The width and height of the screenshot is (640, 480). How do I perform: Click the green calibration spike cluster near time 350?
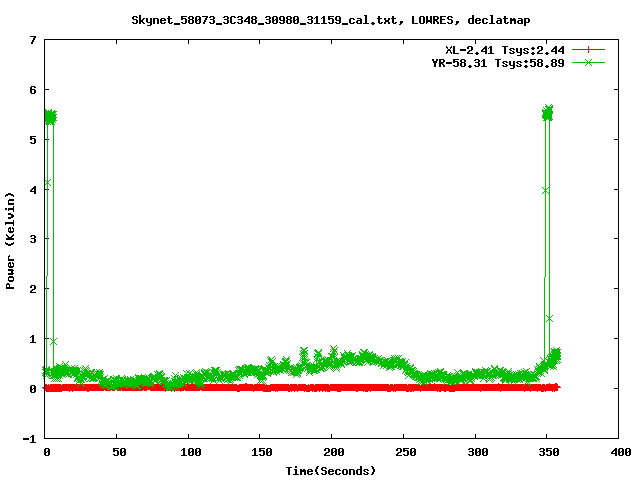548,113
